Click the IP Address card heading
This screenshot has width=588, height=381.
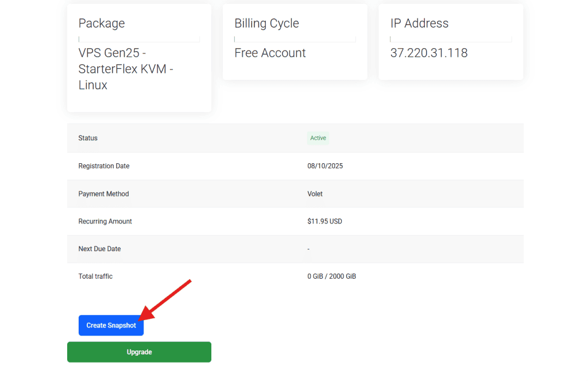419,24
